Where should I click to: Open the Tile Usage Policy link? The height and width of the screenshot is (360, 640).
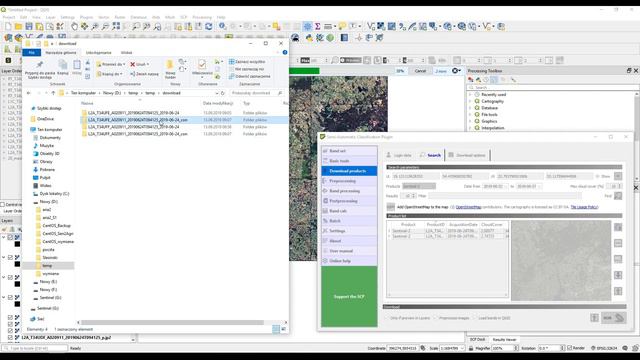(x=584, y=207)
